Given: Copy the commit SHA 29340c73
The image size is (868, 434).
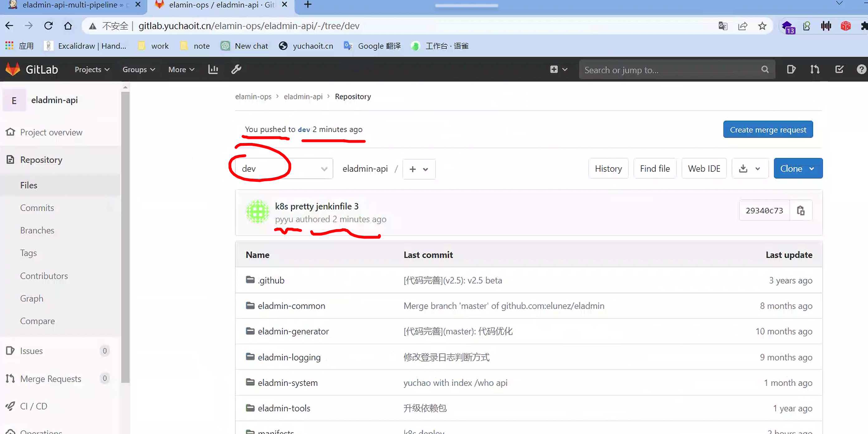Looking at the screenshot, I should pos(801,210).
